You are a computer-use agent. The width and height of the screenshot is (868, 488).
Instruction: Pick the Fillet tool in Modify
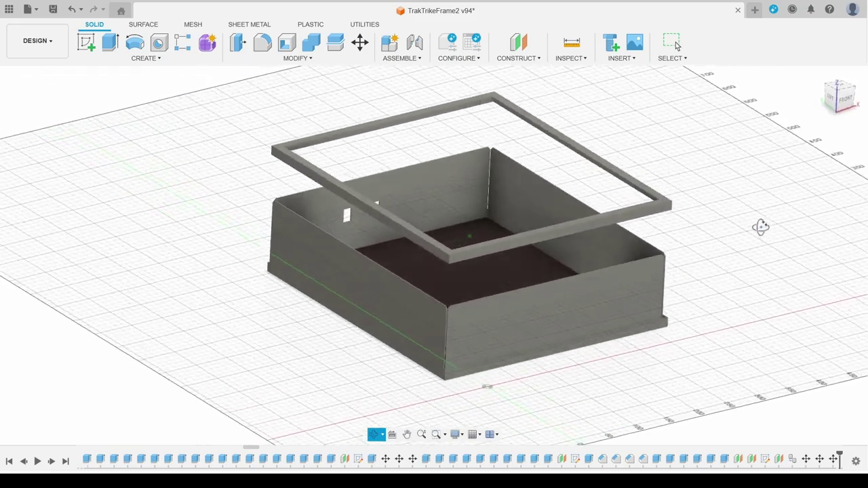coord(262,43)
